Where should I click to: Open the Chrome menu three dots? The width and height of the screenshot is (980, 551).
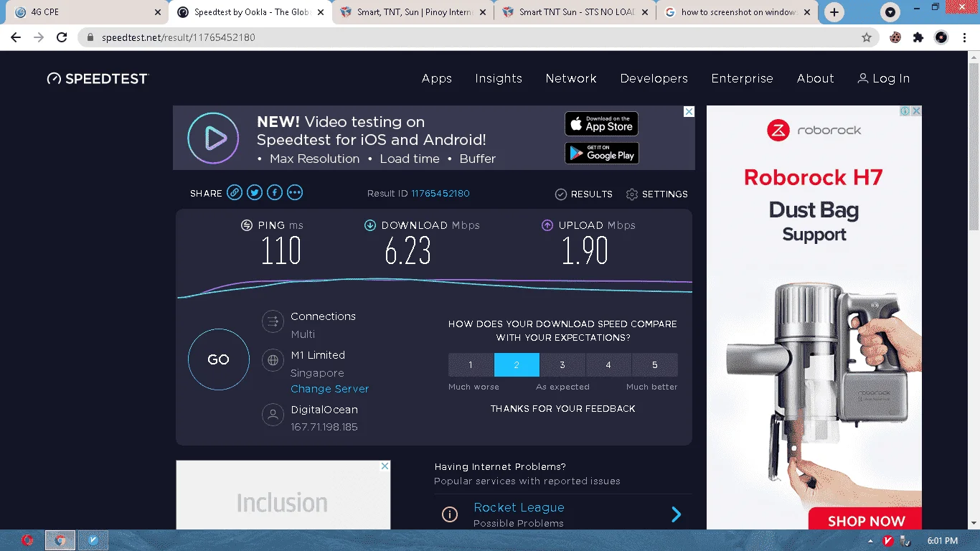964,37
